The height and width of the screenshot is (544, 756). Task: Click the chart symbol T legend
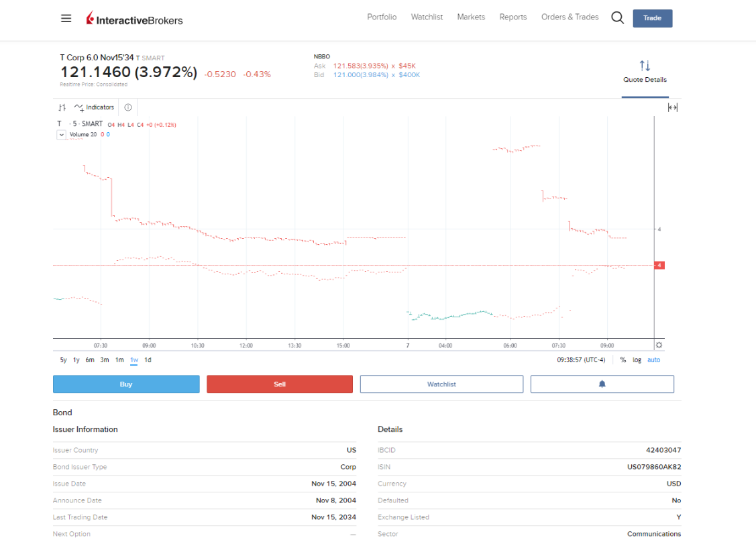click(59, 124)
